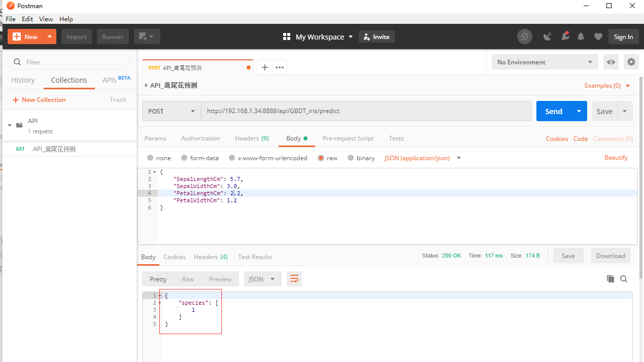644x362 pixels.
Task: Open the new window dropdown icon
Action: pyautogui.click(x=147, y=37)
